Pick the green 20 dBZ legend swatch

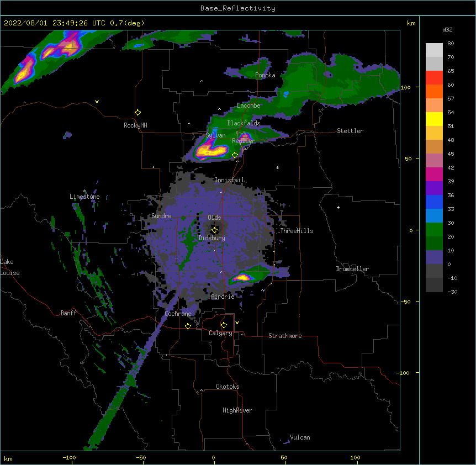pyautogui.click(x=434, y=230)
